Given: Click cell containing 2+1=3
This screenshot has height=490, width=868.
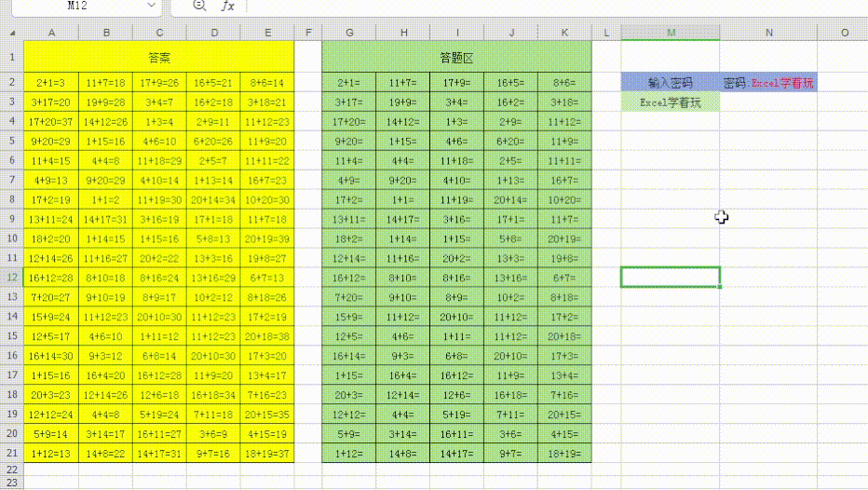Looking at the screenshot, I should pyautogui.click(x=51, y=83).
